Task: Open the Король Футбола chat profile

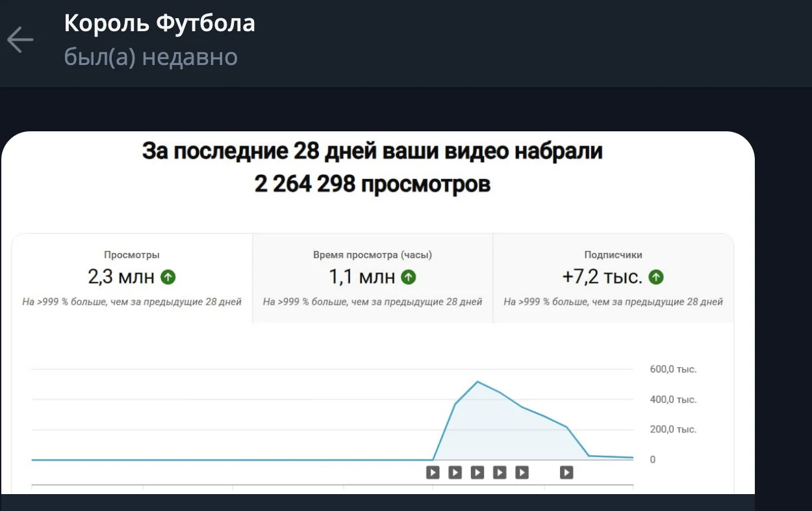Action: click(x=159, y=23)
